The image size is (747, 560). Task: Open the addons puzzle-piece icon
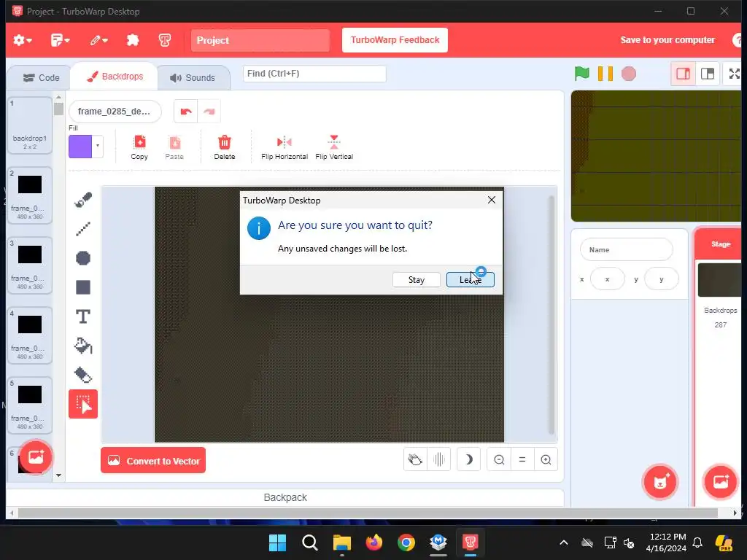[133, 40]
